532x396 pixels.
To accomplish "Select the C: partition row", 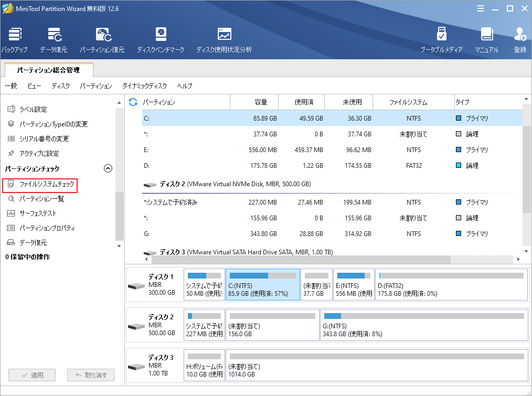I will 332,118.
